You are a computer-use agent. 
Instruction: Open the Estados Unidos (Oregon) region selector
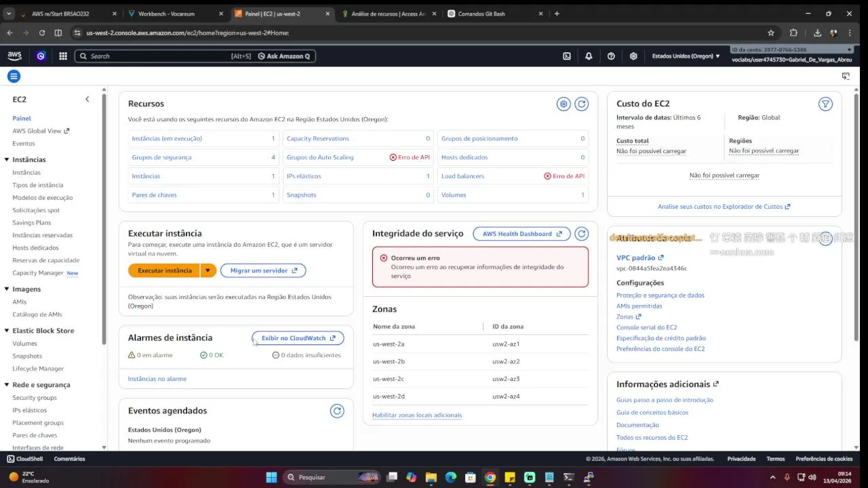686,56
